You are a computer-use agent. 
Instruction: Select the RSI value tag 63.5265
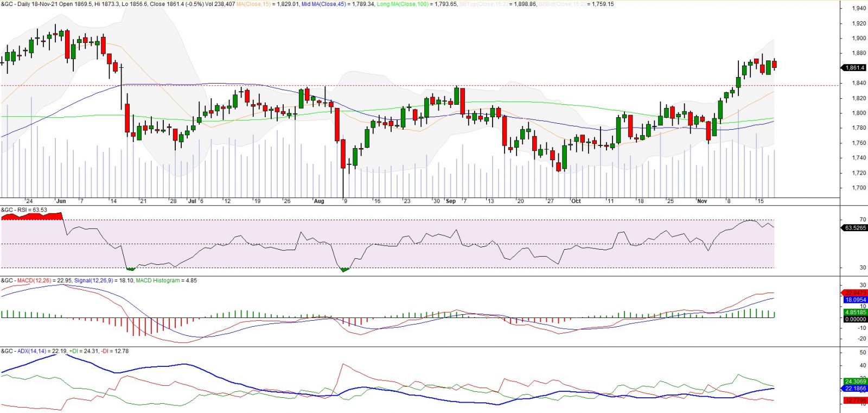(x=856, y=228)
